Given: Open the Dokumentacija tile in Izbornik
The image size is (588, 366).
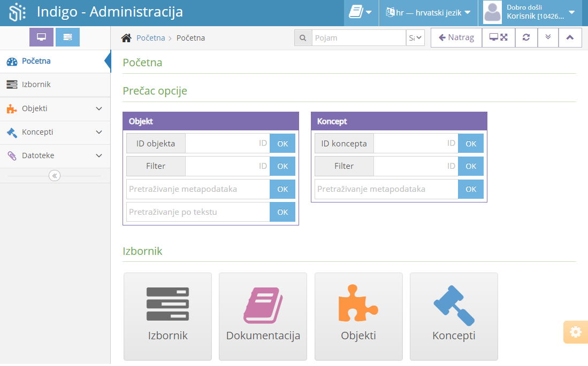Looking at the screenshot, I should point(263,316).
